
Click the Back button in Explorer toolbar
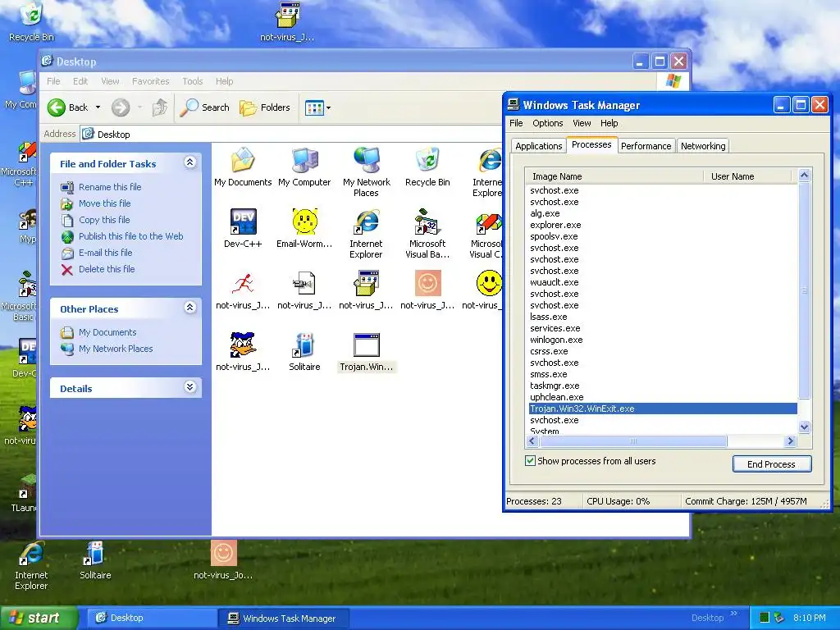pyautogui.click(x=67, y=107)
